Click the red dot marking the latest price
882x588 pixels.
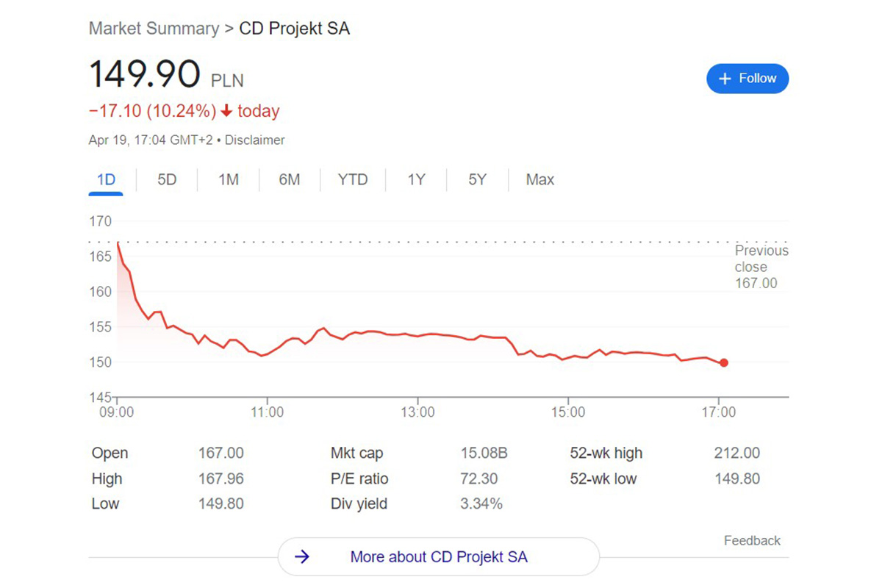pyautogui.click(x=724, y=362)
